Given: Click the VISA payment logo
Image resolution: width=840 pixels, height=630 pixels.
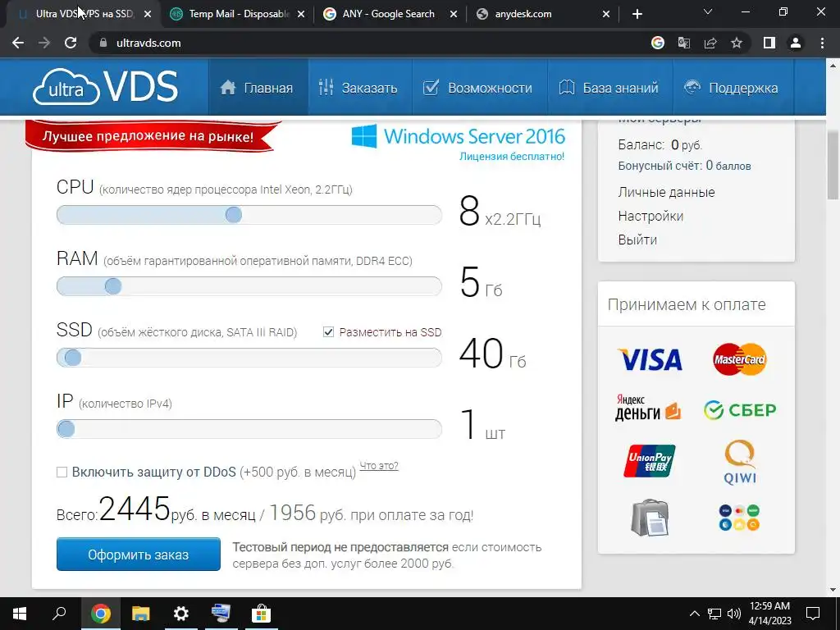Looking at the screenshot, I should point(650,359).
